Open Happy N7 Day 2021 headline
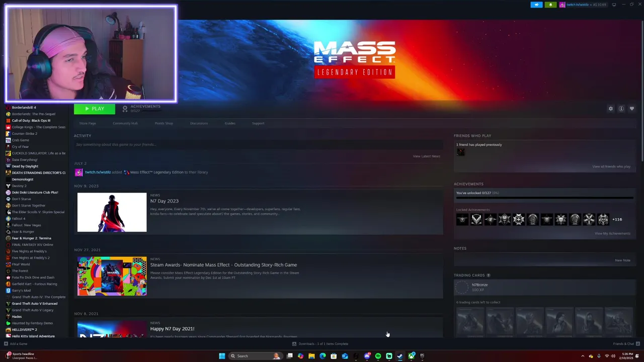 (x=172, y=329)
